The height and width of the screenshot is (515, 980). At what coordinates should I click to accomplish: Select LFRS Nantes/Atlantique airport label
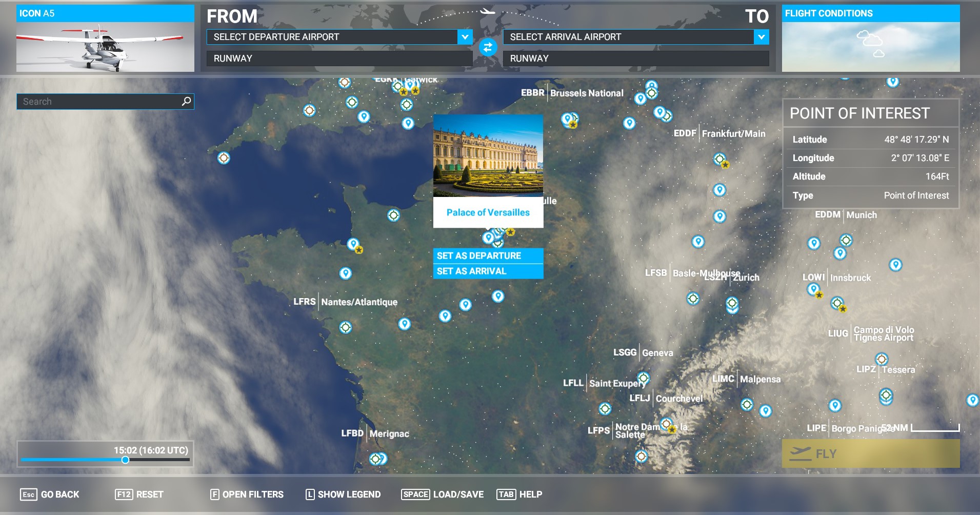[x=345, y=302]
